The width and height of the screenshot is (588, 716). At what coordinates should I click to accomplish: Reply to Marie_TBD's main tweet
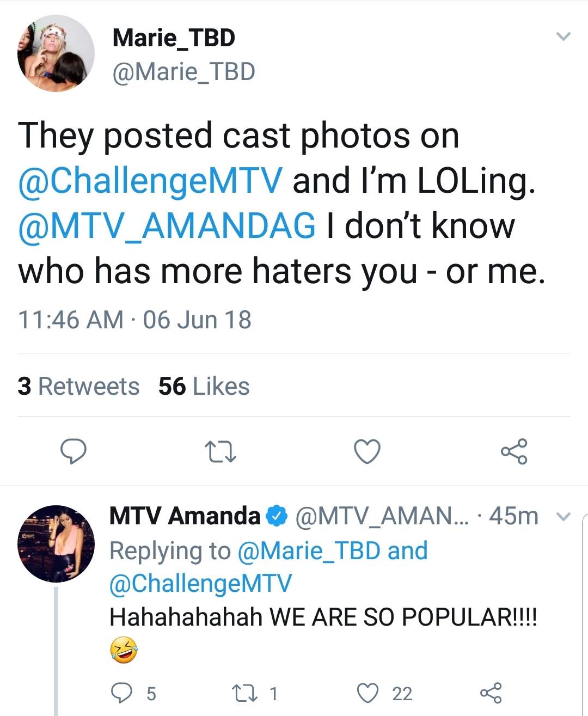point(73,451)
